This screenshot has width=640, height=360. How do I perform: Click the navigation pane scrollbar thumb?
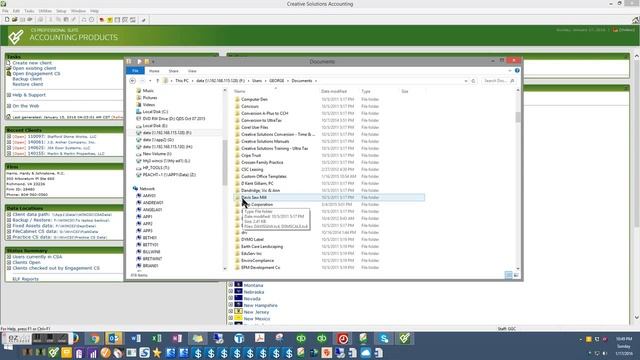tap(224, 162)
